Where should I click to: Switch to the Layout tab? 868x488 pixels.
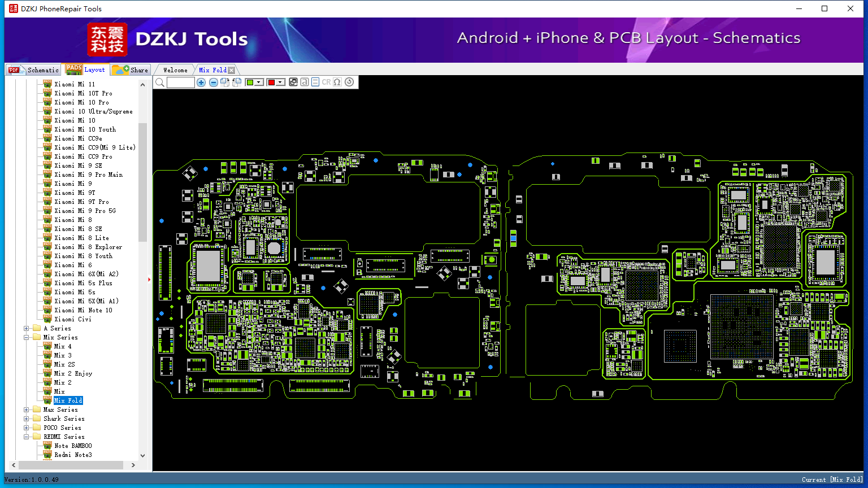[x=85, y=69]
